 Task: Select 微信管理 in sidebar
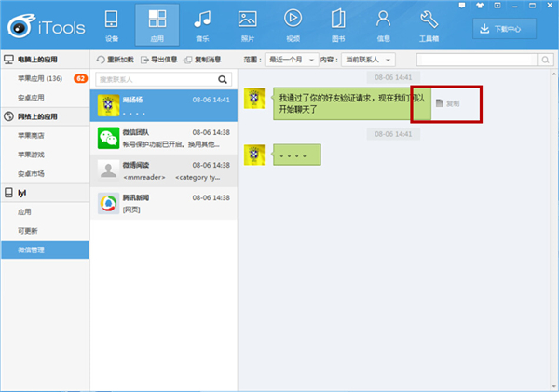[x=45, y=250]
